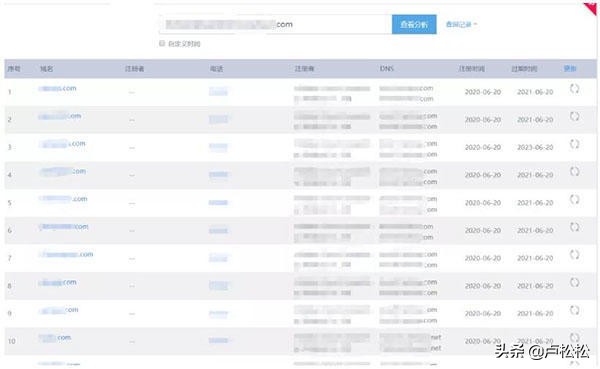Open the domain link in row 4

click(x=62, y=171)
